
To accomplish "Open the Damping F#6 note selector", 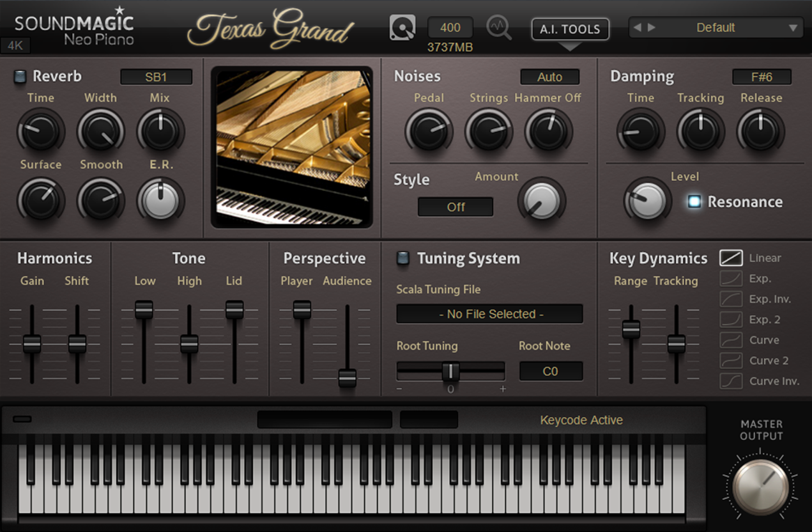I will [x=762, y=77].
